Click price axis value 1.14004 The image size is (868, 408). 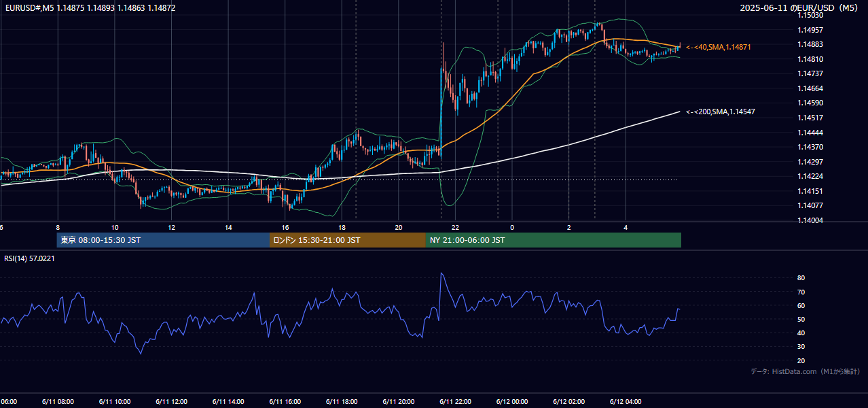point(810,220)
